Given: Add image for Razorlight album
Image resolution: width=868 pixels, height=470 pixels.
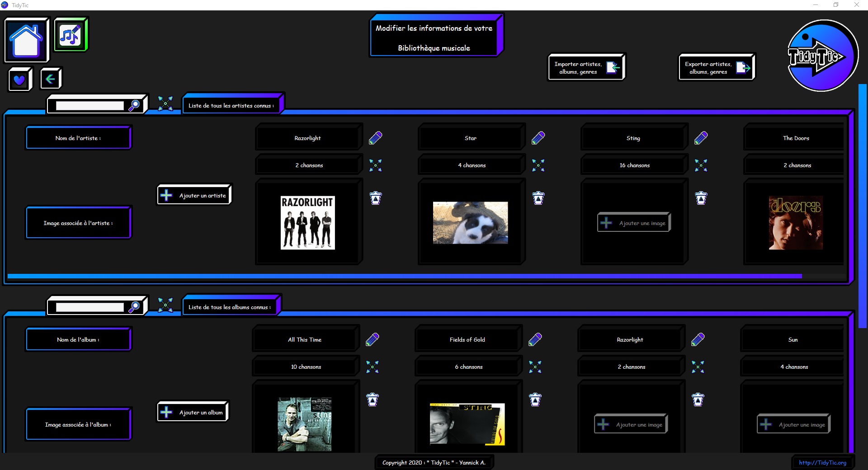Looking at the screenshot, I should tap(631, 424).
